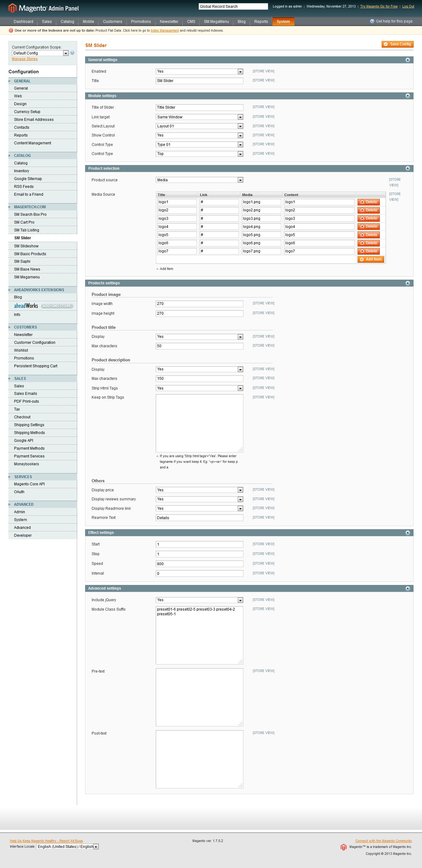422x868 pixels.
Task: Click the Speed input field
Action: click(199, 564)
